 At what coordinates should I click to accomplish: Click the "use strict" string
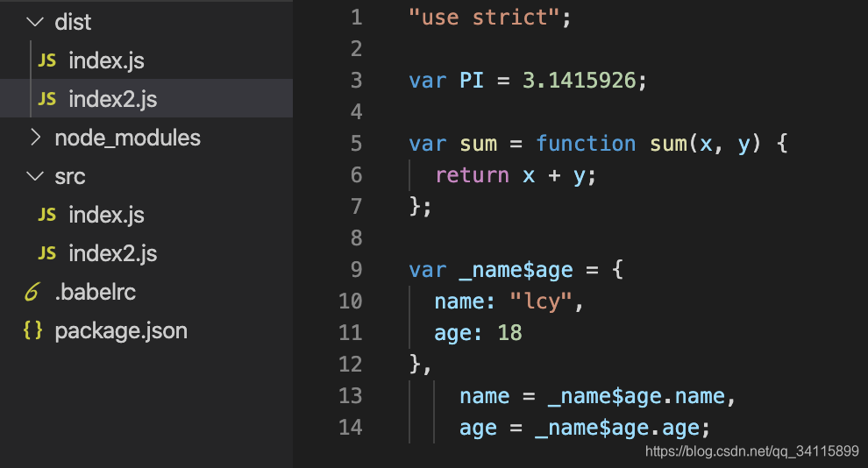point(484,18)
